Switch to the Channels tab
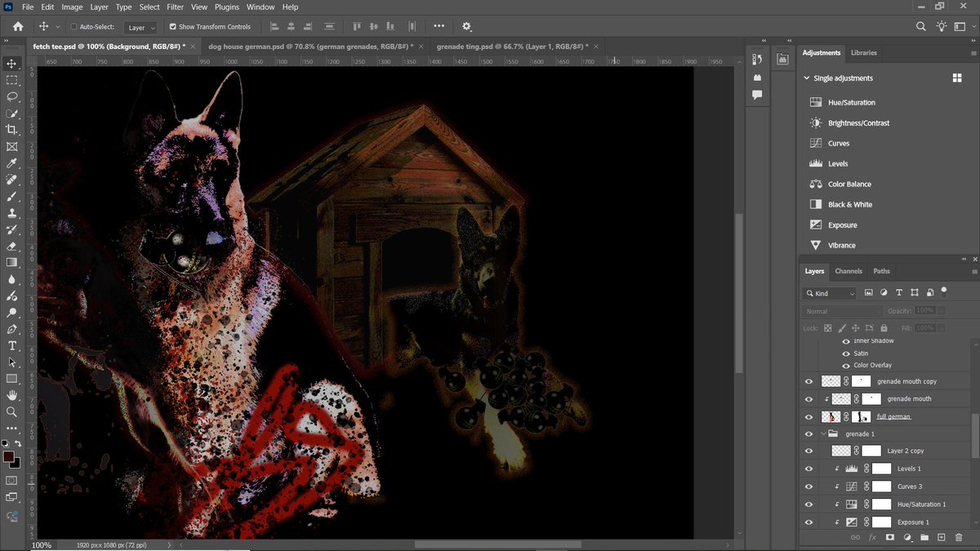This screenshot has width=980, height=551. [x=849, y=271]
